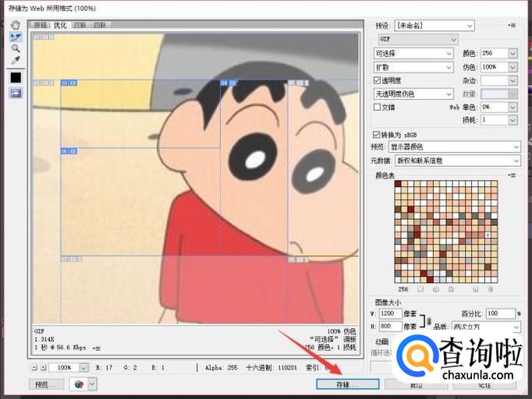Switch to the 双联 tab
The height and width of the screenshot is (399, 532).
(80, 25)
